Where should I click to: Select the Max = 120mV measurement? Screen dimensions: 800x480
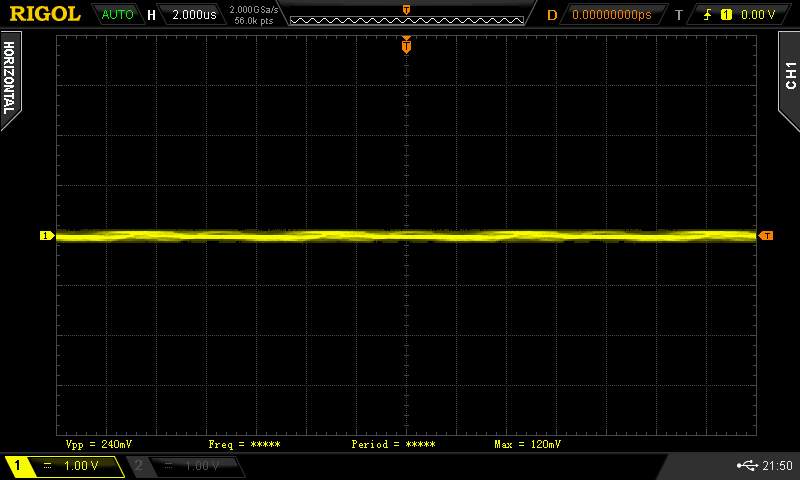(x=527, y=443)
